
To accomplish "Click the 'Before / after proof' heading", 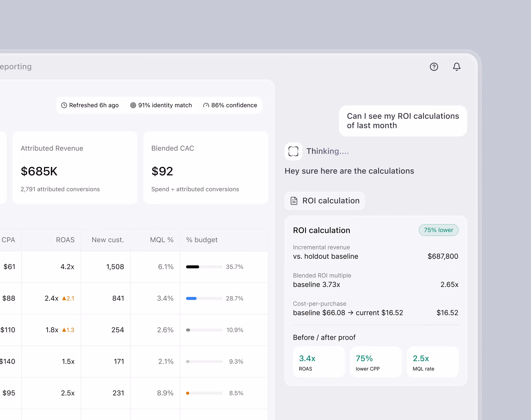I will click(x=324, y=338).
